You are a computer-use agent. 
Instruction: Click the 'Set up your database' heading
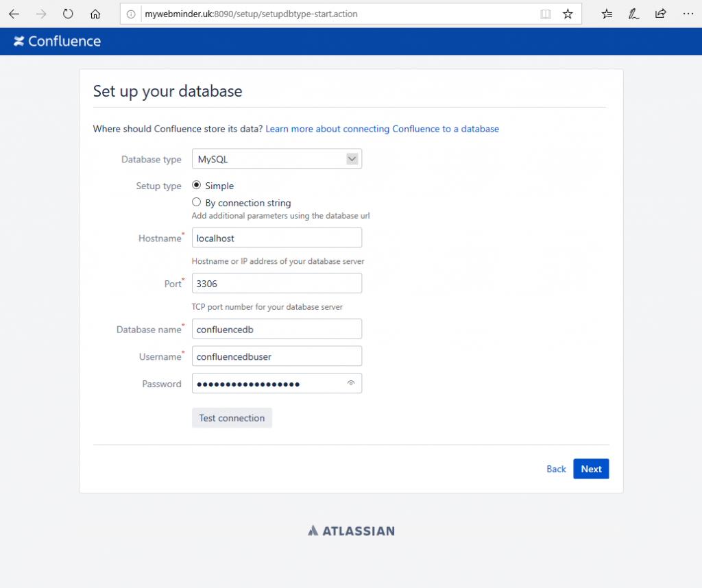pyautogui.click(x=167, y=91)
